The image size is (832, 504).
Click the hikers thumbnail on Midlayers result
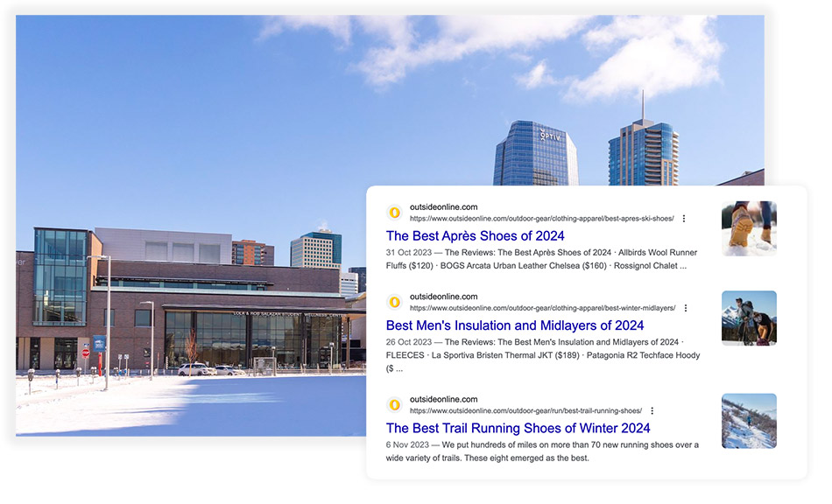pyautogui.click(x=749, y=318)
